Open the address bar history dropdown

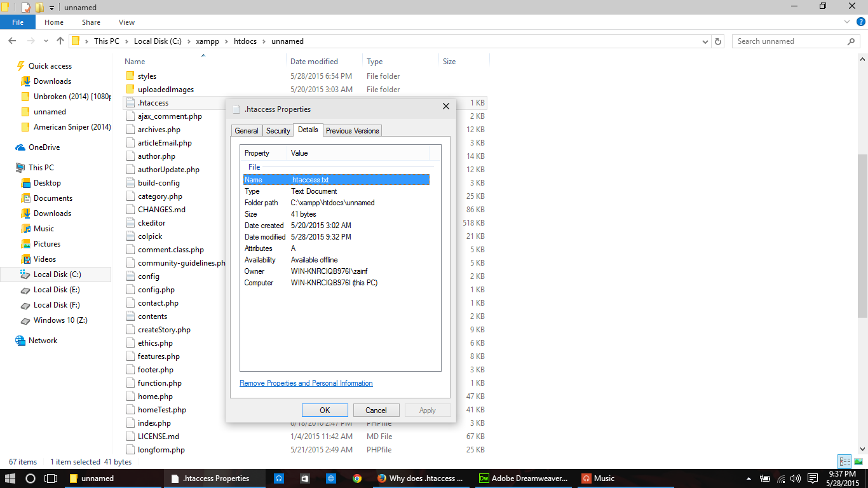coord(705,41)
